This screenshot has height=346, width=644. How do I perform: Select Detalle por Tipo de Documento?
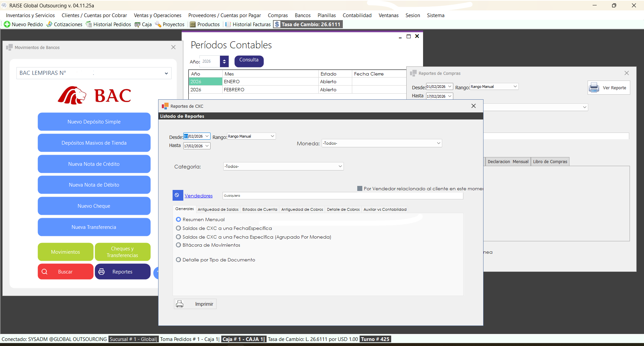(179, 260)
